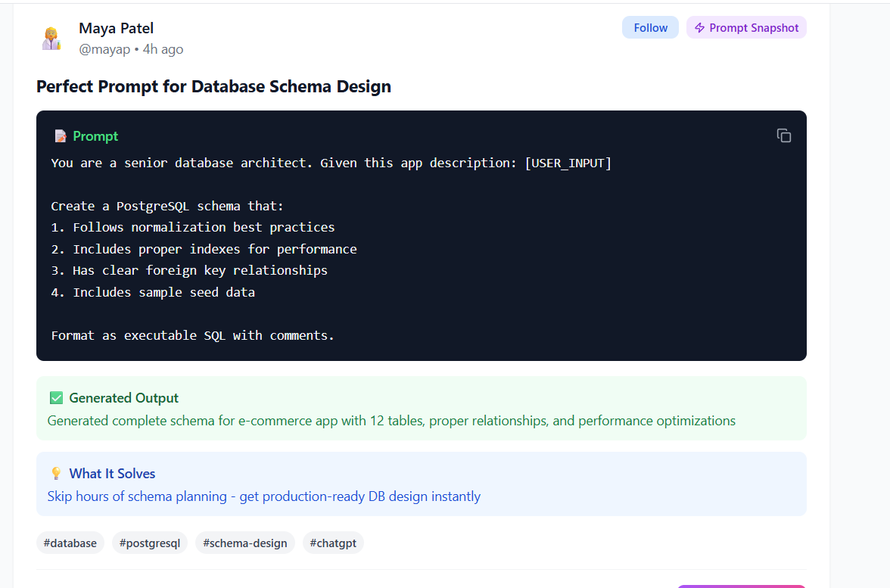Click the @mayap username handle

(x=104, y=49)
